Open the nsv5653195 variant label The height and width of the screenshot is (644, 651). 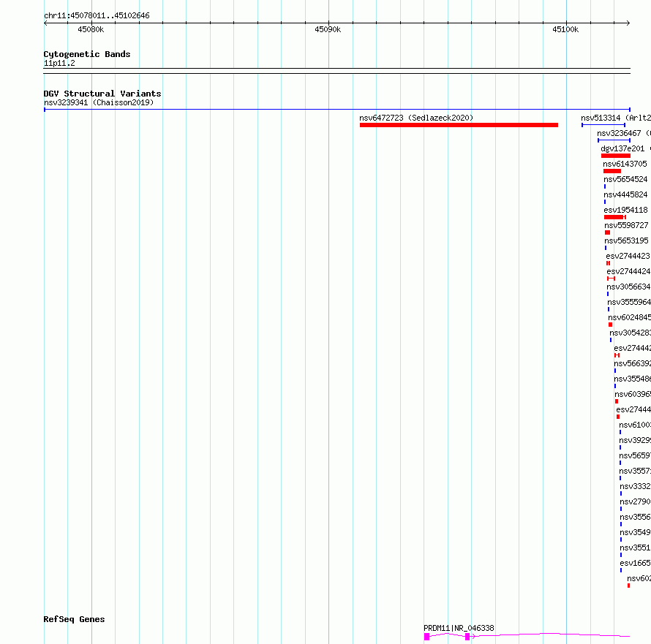(x=627, y=240)
